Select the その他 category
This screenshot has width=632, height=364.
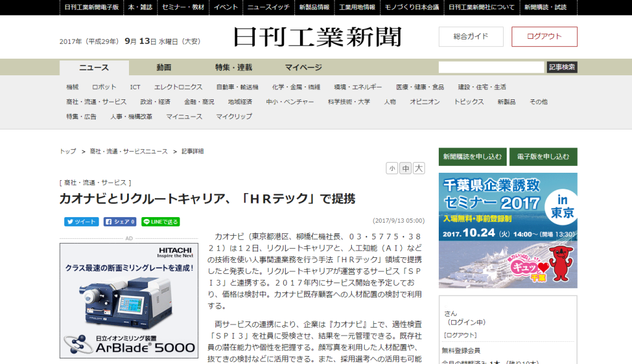point(538,102)
